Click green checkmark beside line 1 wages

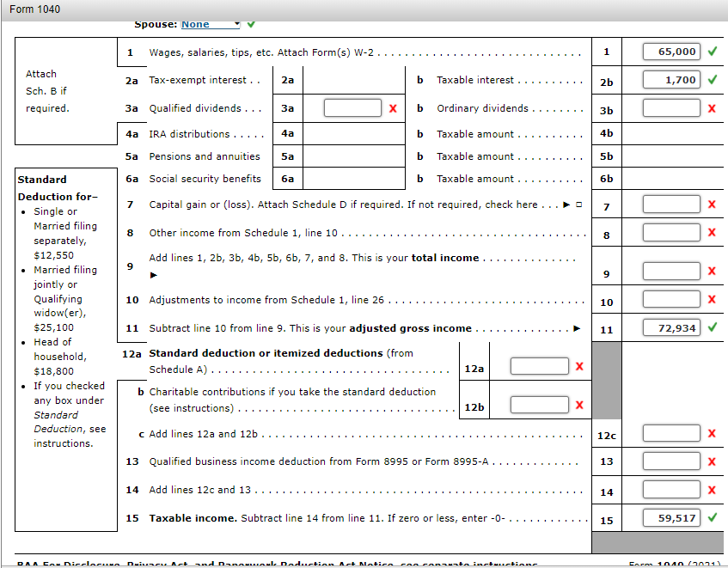[713, 52]
